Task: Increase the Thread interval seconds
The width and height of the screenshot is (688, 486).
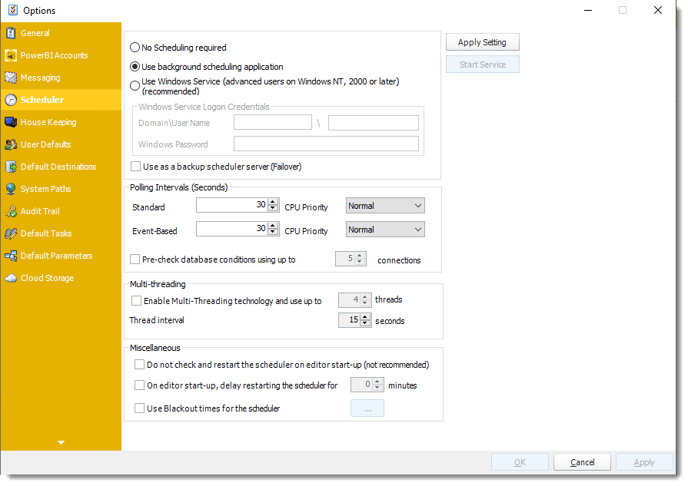Action: click(365, 317)
